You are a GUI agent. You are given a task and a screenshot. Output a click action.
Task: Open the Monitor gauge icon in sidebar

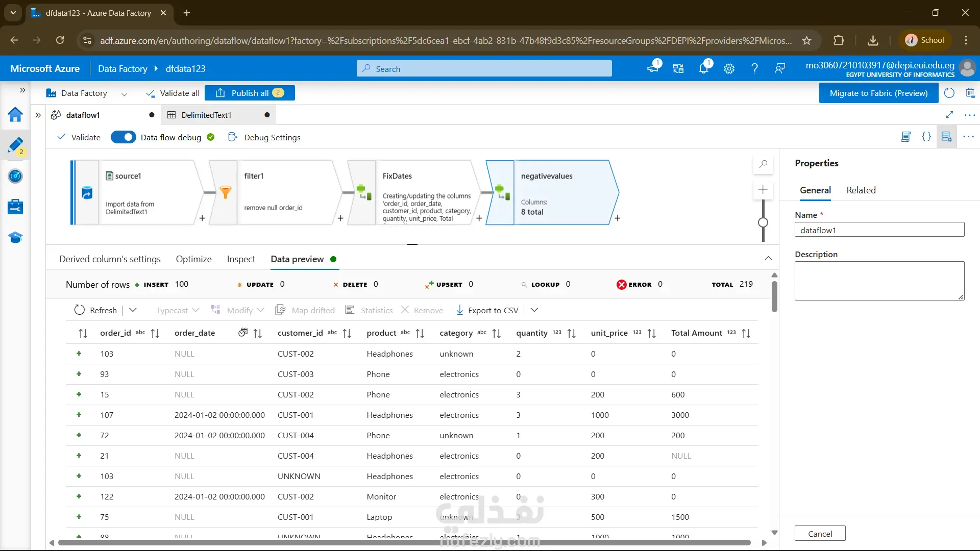15,176
